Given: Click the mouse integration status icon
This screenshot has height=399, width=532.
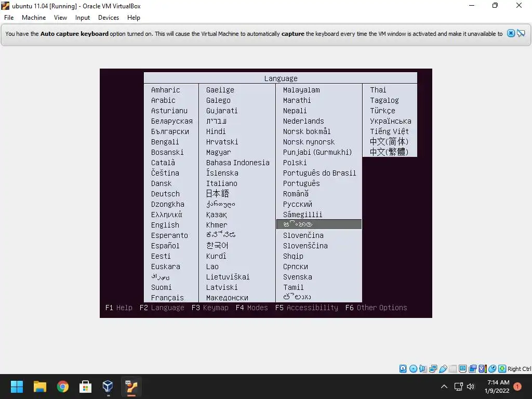Looking at the screenshot, I should (x=493, y=369).
